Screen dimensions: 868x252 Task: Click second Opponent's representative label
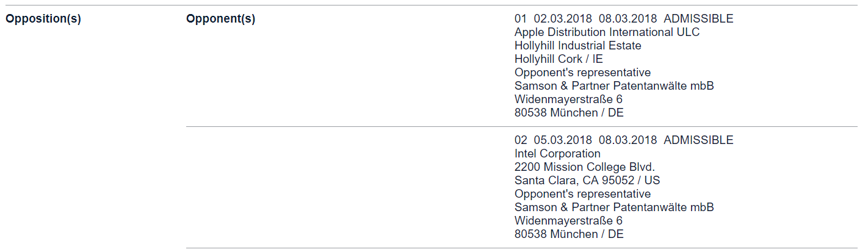[x=583, y=194]
